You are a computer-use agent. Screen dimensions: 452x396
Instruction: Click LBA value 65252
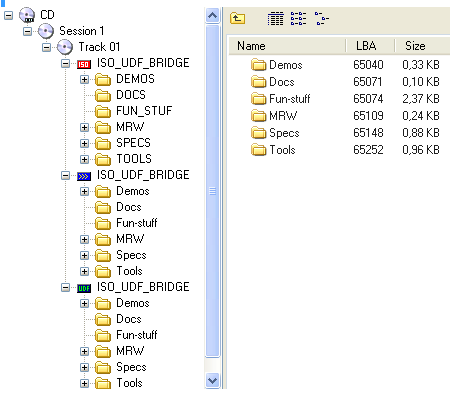[x=368, y=150]
